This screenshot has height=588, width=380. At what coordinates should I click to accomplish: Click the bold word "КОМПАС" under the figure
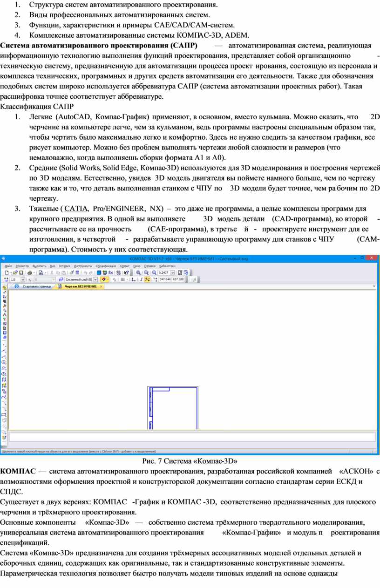click(17, 471)
